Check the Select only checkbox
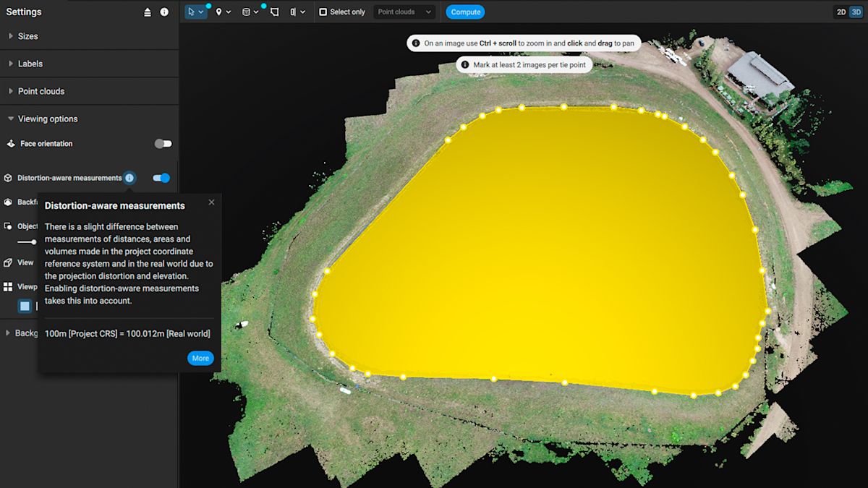This screenshot has width=868, height=488. tap(323, 12)
